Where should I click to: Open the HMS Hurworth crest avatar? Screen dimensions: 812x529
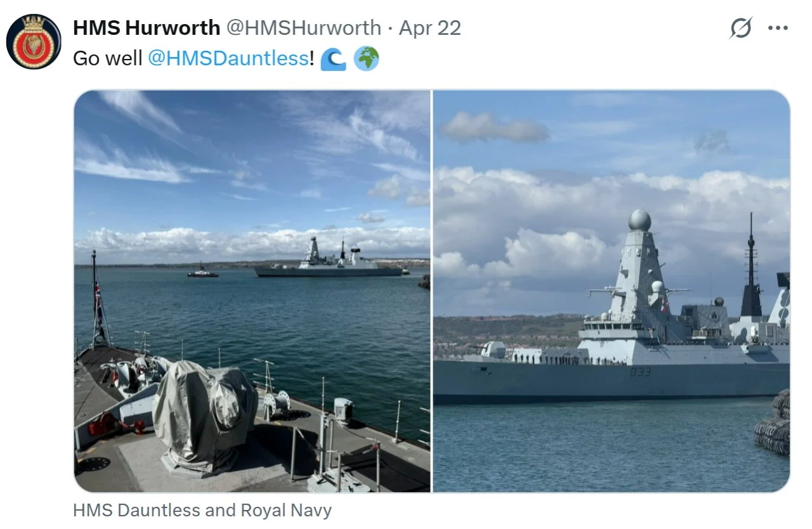pos(34,41)
